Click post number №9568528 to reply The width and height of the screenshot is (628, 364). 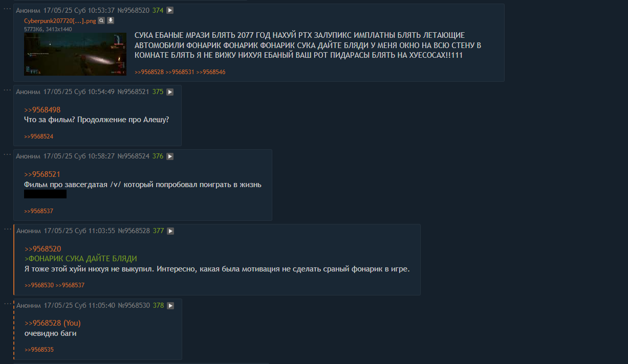134,231
